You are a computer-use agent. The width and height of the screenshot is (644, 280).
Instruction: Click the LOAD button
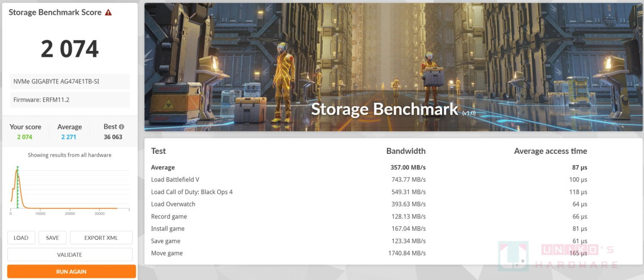[21, 238]
